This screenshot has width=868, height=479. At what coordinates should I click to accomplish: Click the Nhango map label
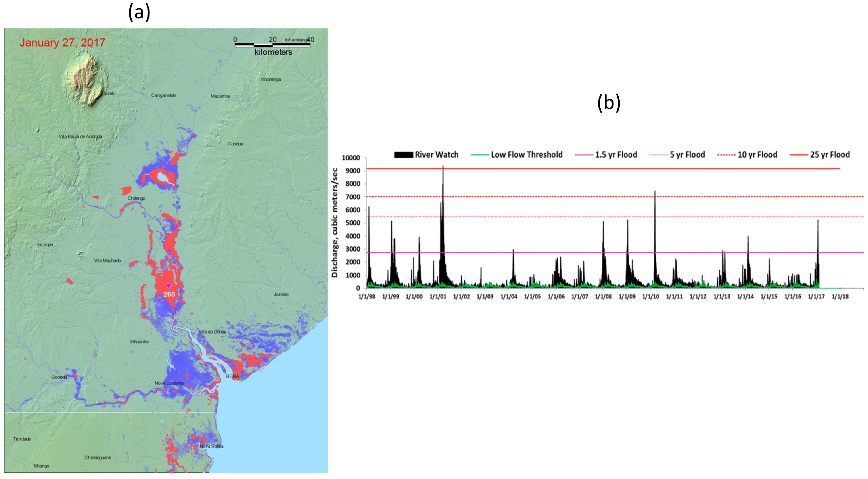click(41, 466)
